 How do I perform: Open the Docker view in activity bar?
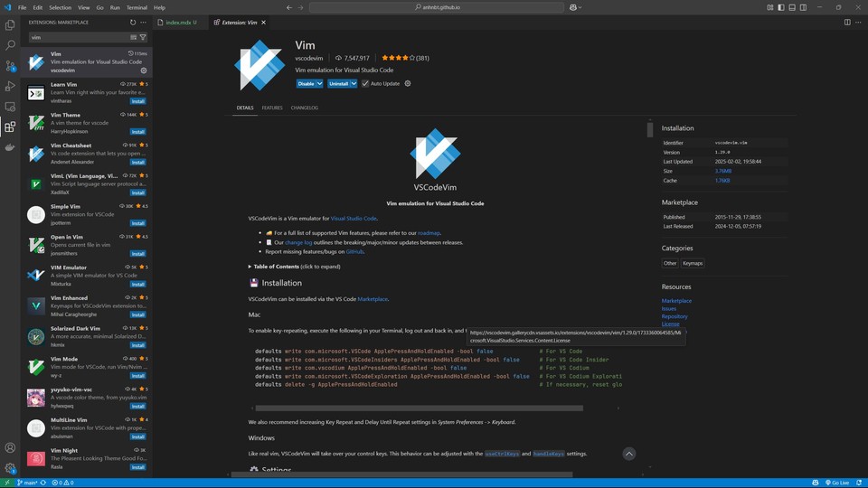click(x=10, y=147)
